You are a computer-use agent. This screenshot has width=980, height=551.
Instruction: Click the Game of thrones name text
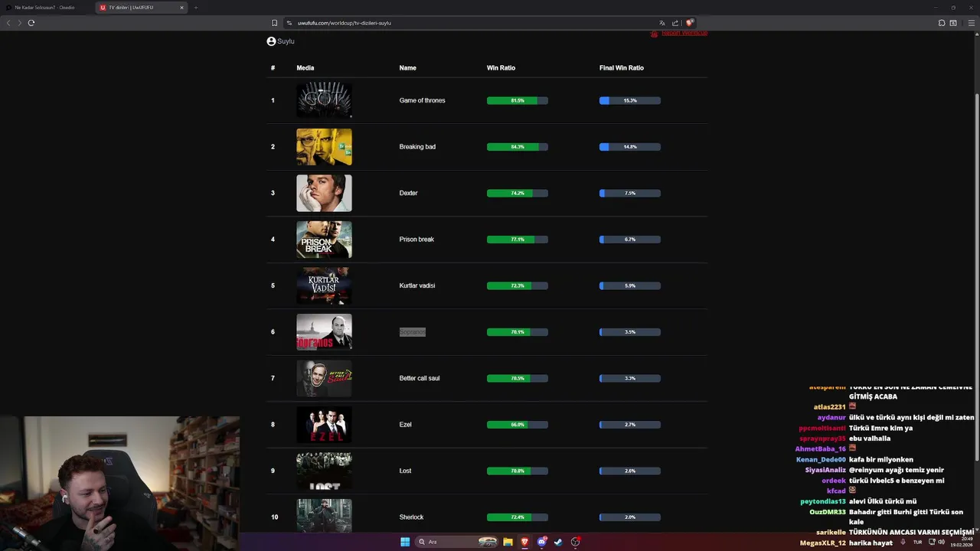click(x=422, y=100)
